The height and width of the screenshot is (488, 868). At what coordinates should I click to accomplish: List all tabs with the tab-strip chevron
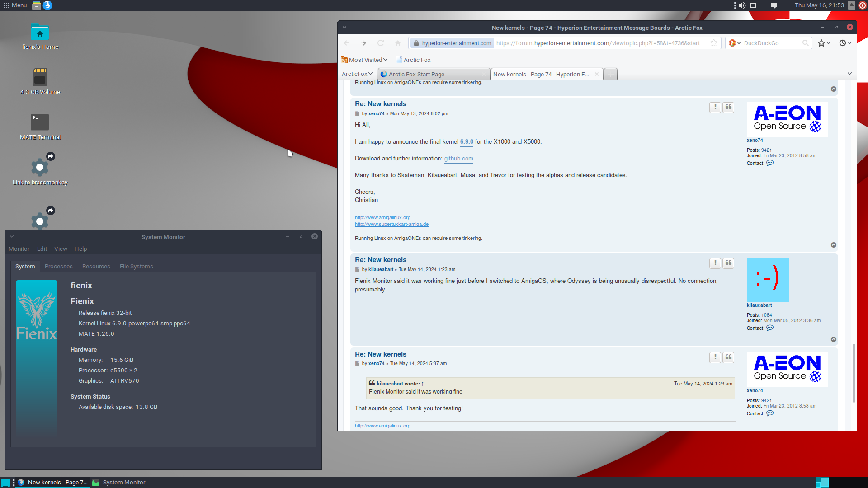point(849,74)
